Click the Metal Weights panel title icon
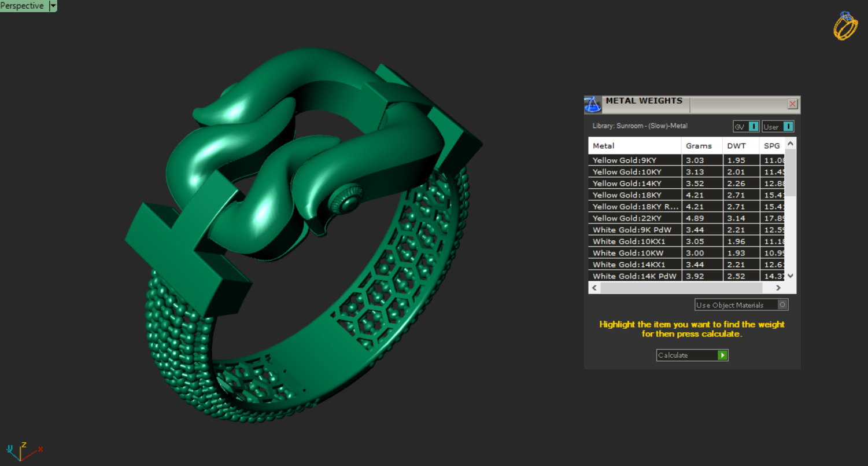 point(593,104)
